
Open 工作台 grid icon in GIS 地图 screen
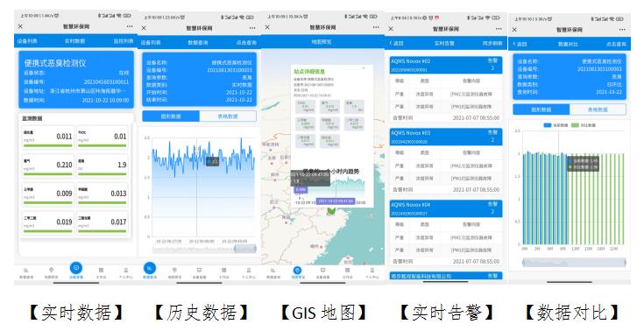tap(348, 271)
